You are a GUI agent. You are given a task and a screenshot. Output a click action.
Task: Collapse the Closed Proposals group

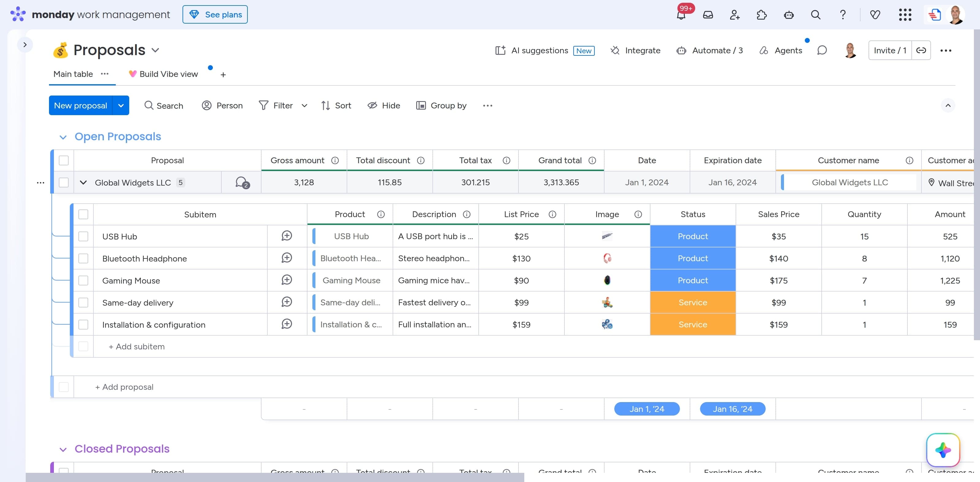coord(63,449)
